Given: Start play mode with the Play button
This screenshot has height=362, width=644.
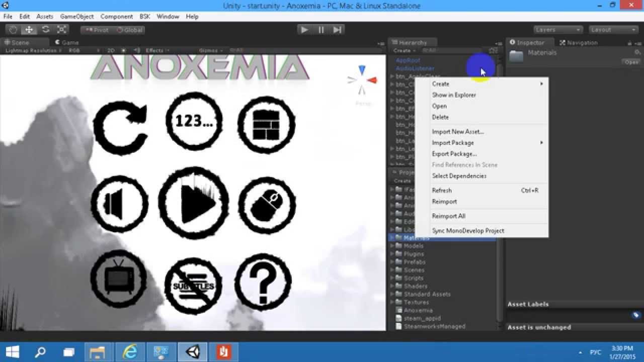Looking at the screenshot, I should (304, 30).
